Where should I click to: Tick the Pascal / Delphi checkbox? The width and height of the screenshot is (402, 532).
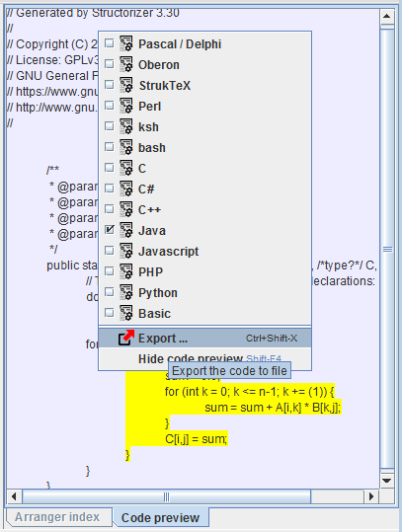(110, 43)
